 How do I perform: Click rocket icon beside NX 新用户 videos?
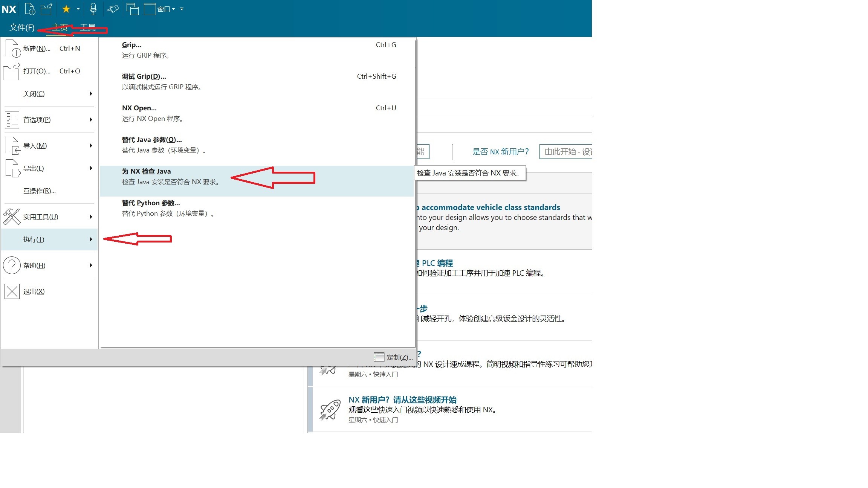pyautogui.click(x=330, y=410)
